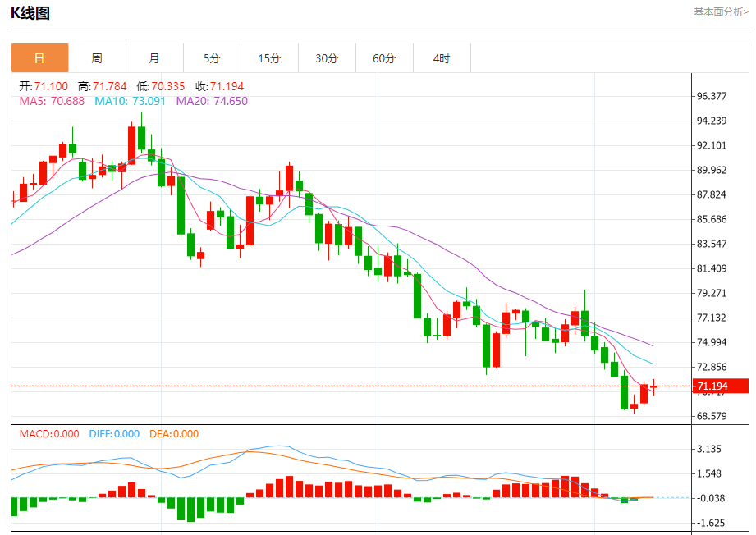The width and height of the screenshot is (756, 535).
Task: Open the 4时 interval tab
Action: click(x=442, y=58)
